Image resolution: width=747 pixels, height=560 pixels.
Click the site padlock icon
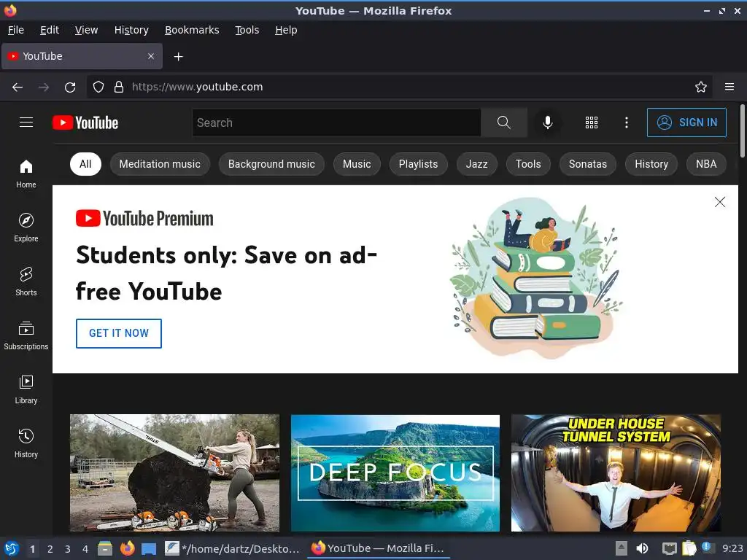click(119, 87)
